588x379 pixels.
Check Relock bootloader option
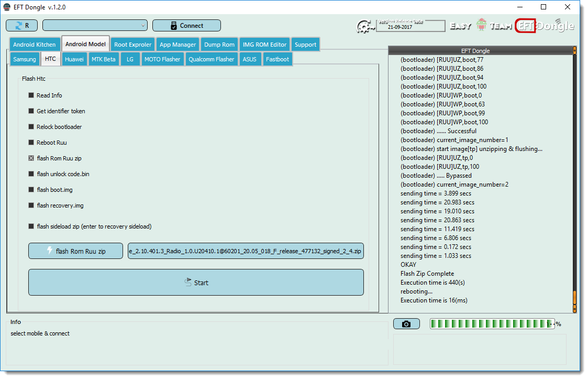[31, 127]
